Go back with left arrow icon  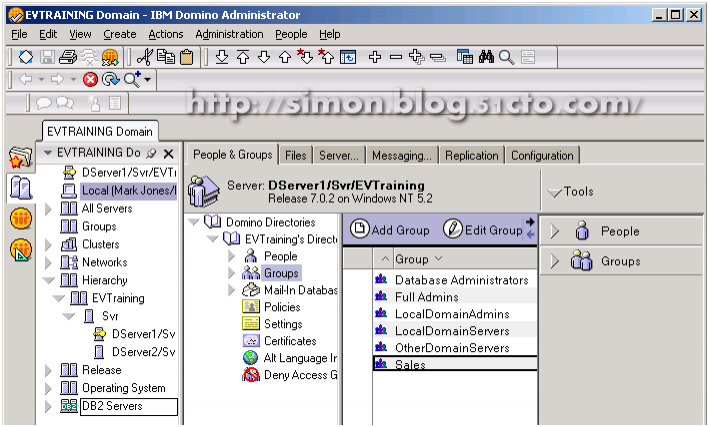(26, 79)
